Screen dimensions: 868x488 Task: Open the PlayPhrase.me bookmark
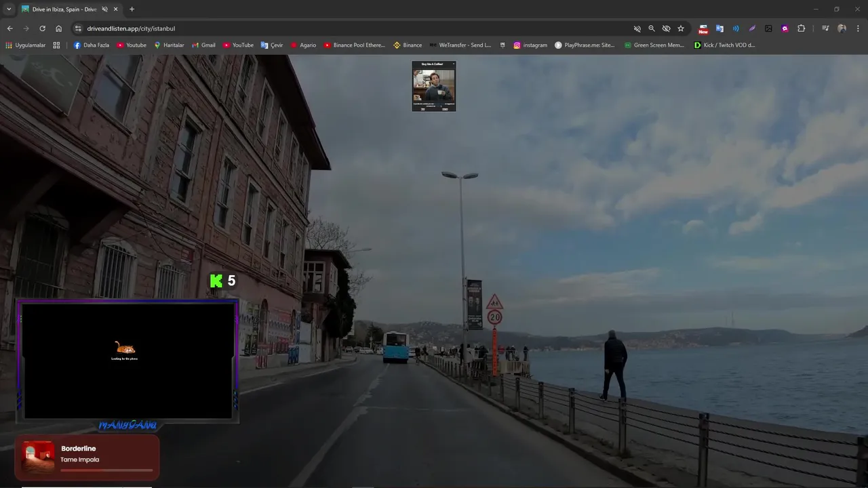point(585,45)
